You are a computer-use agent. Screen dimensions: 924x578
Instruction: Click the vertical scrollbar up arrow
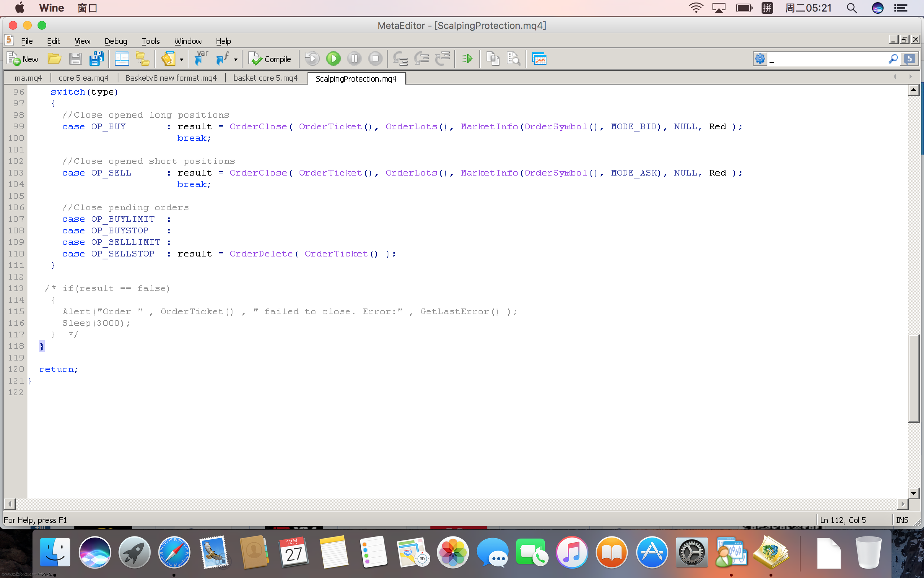pos(913,90)
